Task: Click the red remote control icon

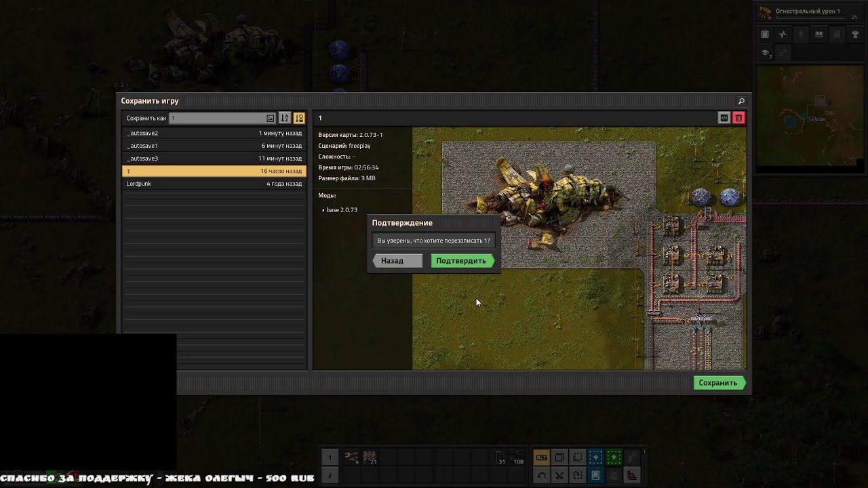Action: click(x=632, y=475)
